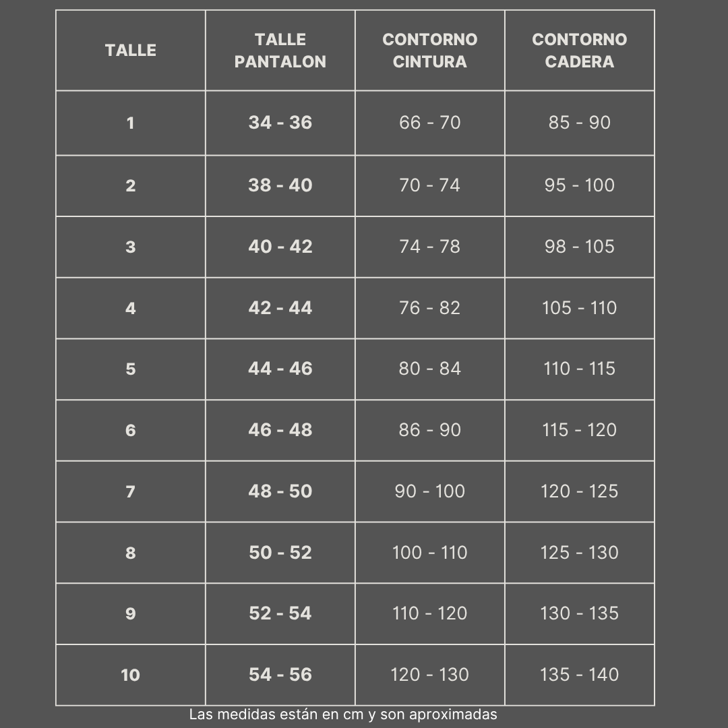Select pantalon size 42 - 44 cell

280,308
